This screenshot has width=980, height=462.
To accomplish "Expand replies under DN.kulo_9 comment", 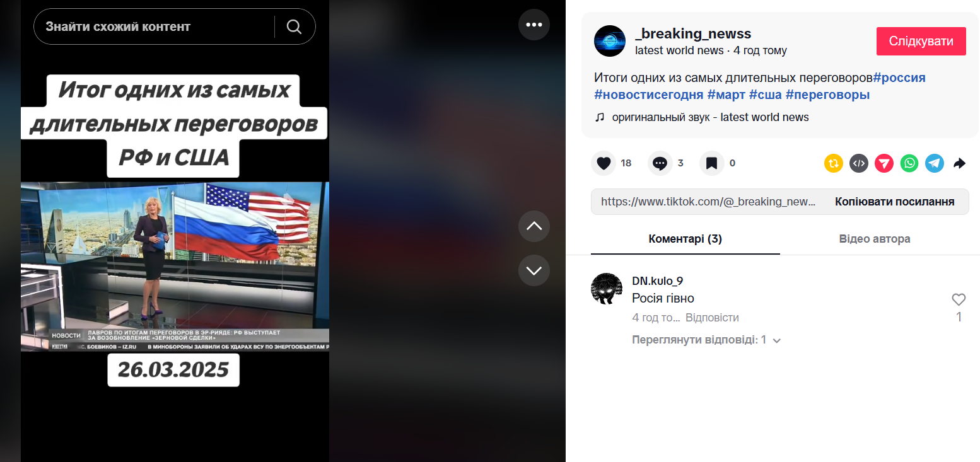I will 706,340.
